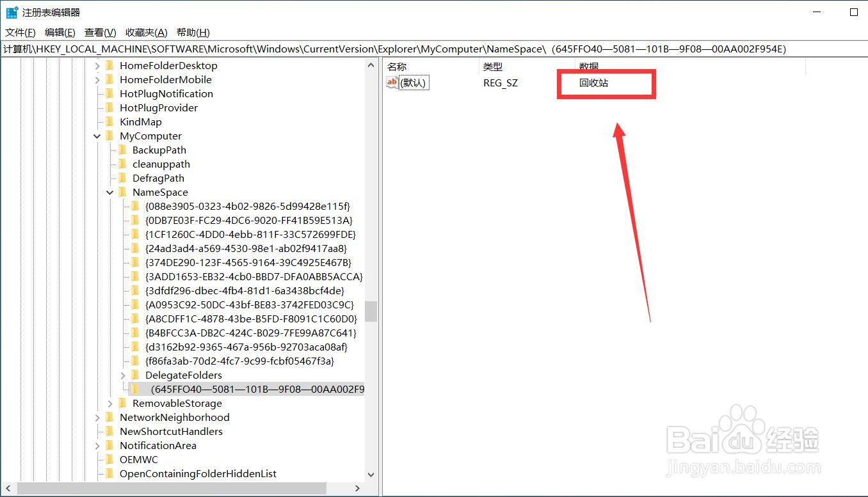Select the {A0953C92-50DC-43bf-BE83-3742FED03C9C} key
The image size is (868, 497).
pos(250,304)
